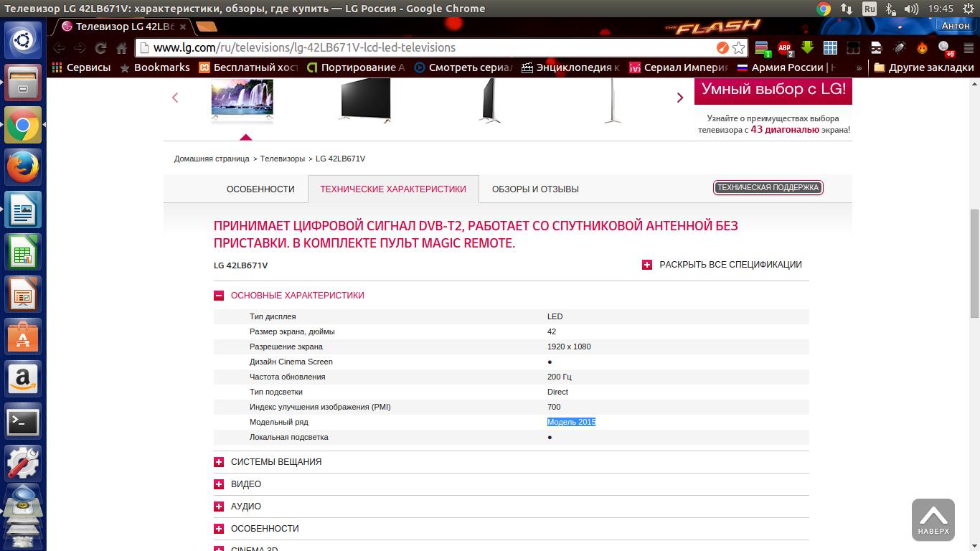This screenshot has height=551, width=980.
Task: Launch Firefox from the Ubuntu dock
Action: pyautogui.click(x=23, y=168)
